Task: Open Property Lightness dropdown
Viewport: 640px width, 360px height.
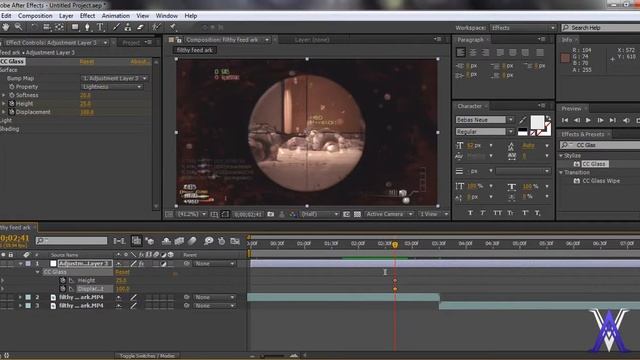Action: coord(112,87)
